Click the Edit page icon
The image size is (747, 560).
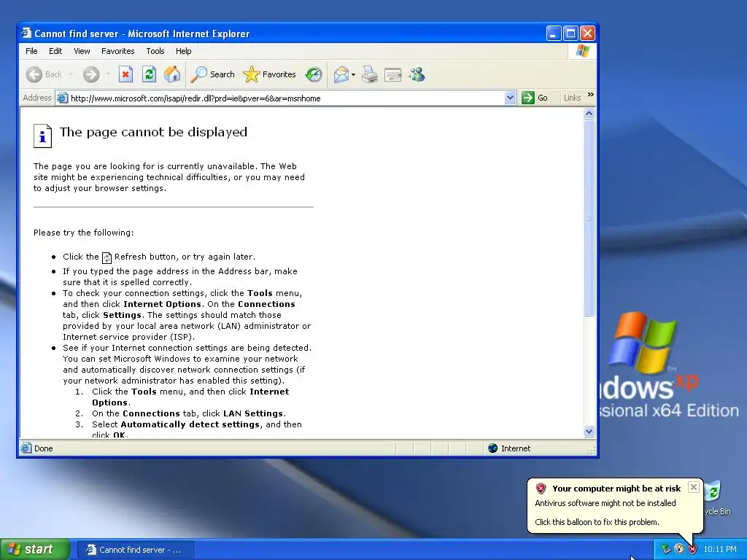pyautogui.click(x=393, y=74)
